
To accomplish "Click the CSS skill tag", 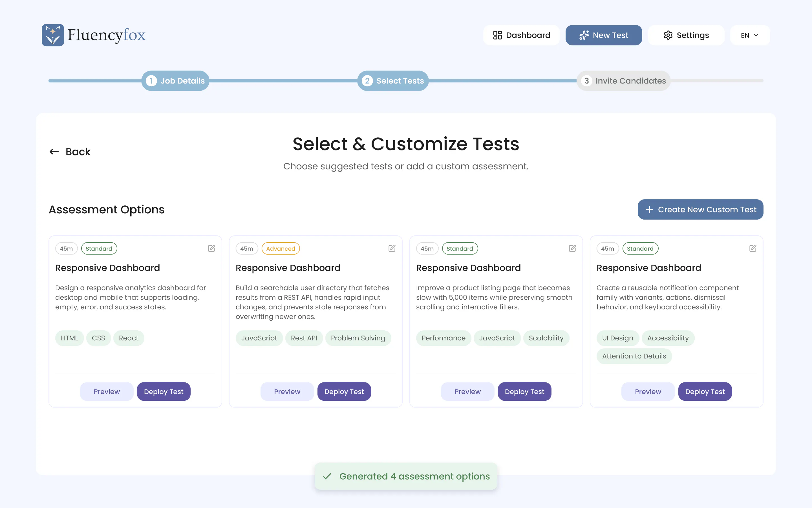I will (98, 338).
